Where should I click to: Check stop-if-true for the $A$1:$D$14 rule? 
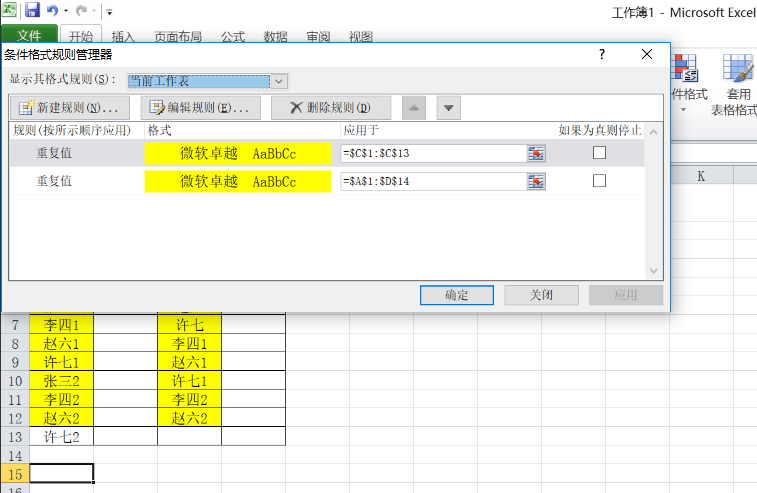point(599,181)
